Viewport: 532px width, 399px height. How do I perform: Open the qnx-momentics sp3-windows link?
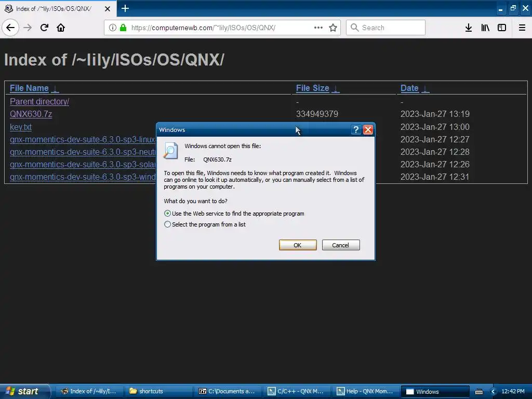tap(83, 177)
